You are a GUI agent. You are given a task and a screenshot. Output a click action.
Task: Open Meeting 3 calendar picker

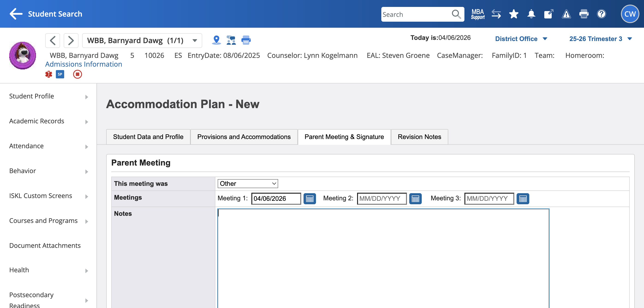coord(523,199)
